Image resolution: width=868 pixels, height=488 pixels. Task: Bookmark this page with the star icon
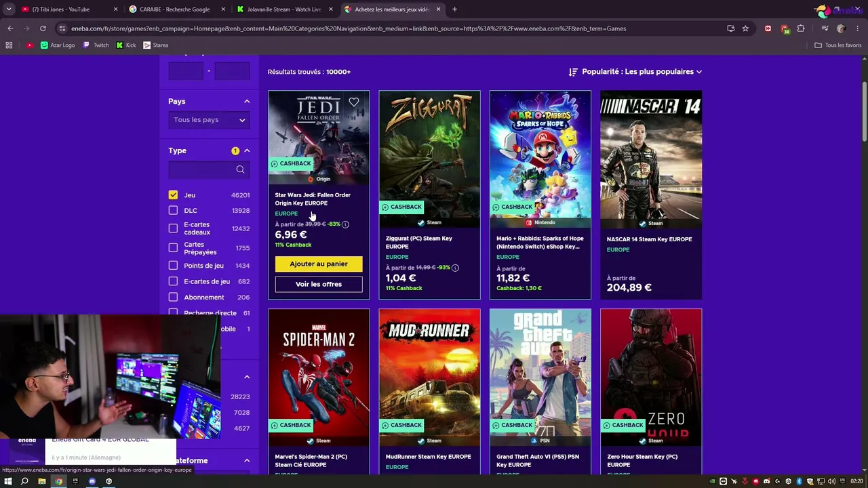[745, 28]
